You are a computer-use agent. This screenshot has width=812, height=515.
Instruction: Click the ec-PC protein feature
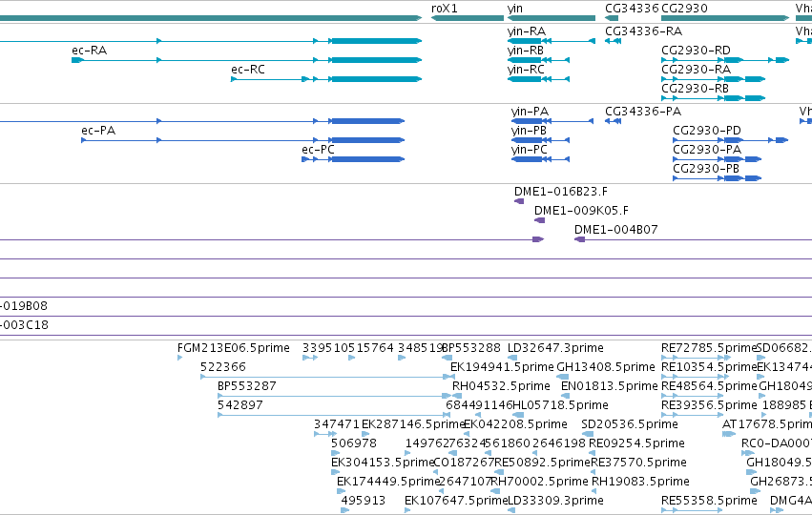[353, 159]
